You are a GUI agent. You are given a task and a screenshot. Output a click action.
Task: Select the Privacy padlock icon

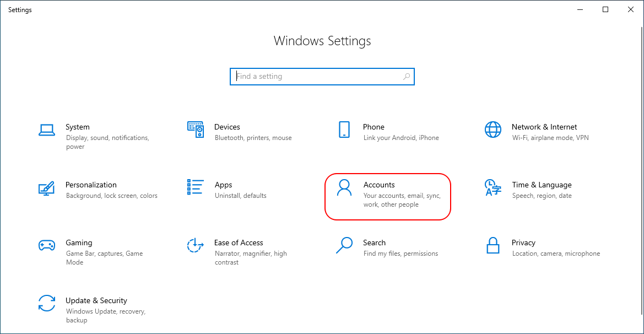pos(493,246)
